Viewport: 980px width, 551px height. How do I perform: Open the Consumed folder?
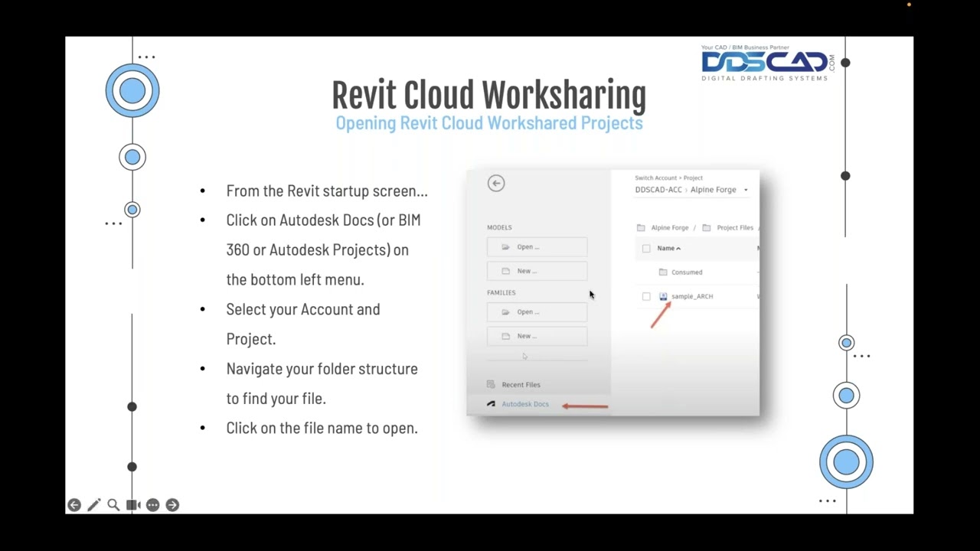pyautogui.click(x=687, y=272)
